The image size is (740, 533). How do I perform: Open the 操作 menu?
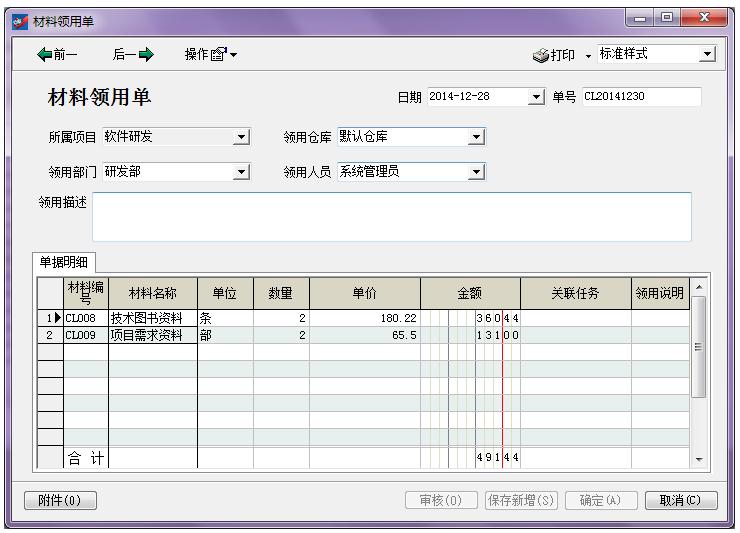[x=211, y=55]
